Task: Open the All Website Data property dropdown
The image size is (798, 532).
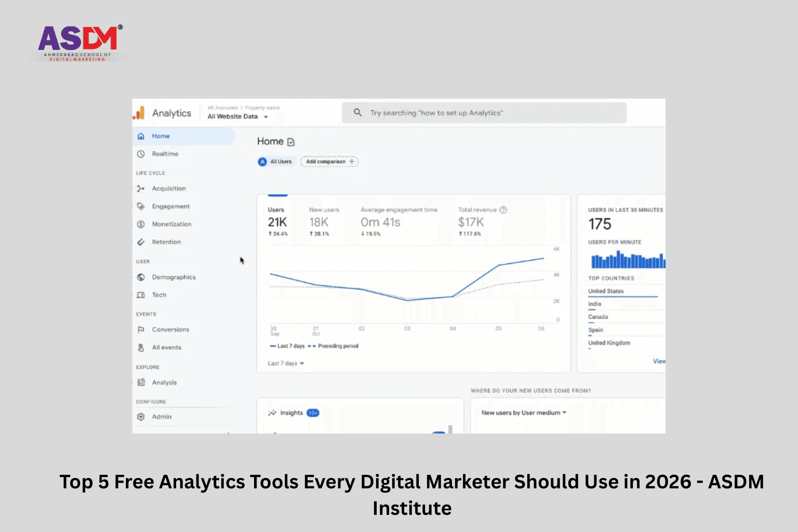Action: pyautogui.click(x=238, y=116)
